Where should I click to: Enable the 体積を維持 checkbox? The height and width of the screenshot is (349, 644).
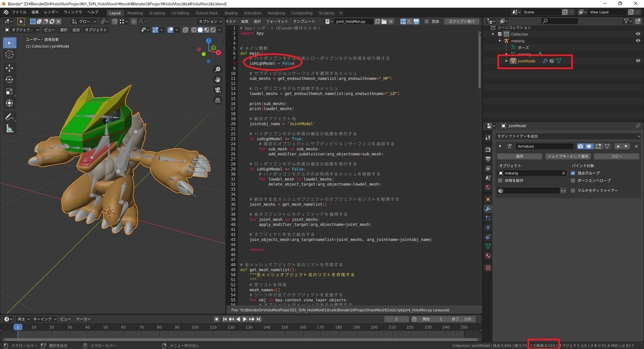point(500,180)
